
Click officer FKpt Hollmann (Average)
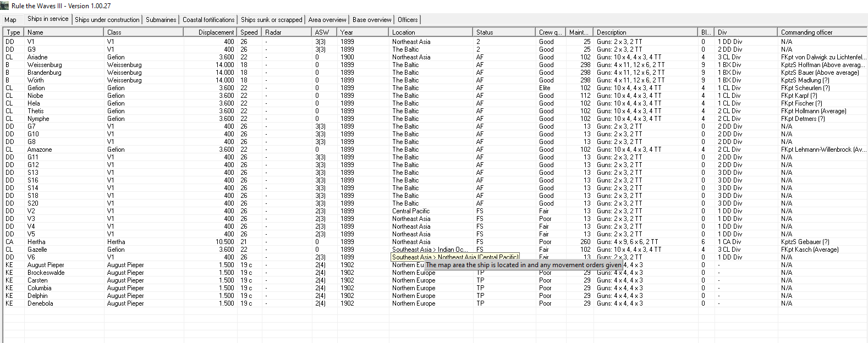(x=814, y=111)
